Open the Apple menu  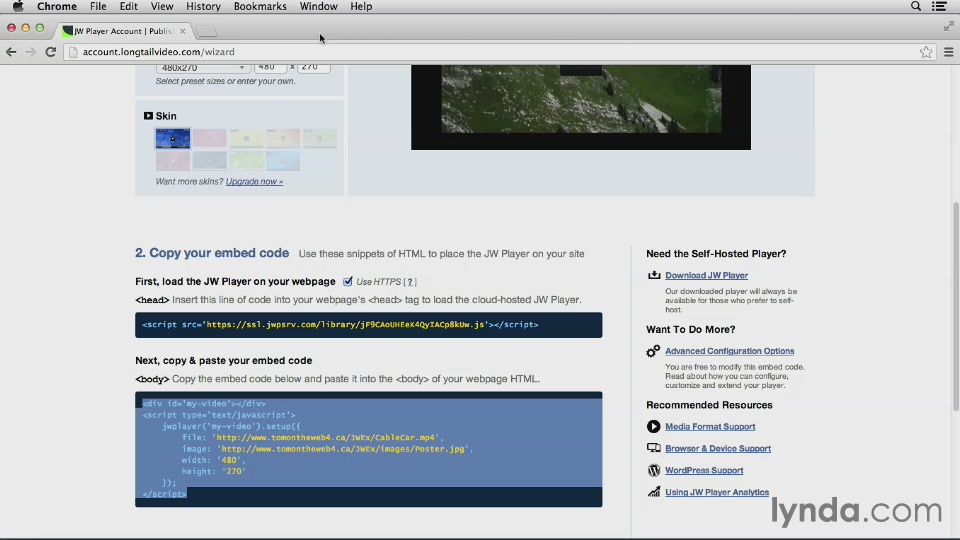[x=18, y=6]
